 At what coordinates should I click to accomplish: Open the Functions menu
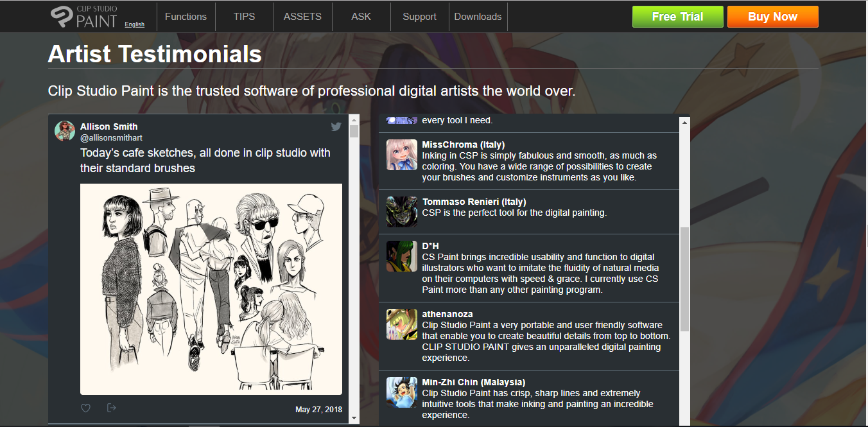pos(186,17)
